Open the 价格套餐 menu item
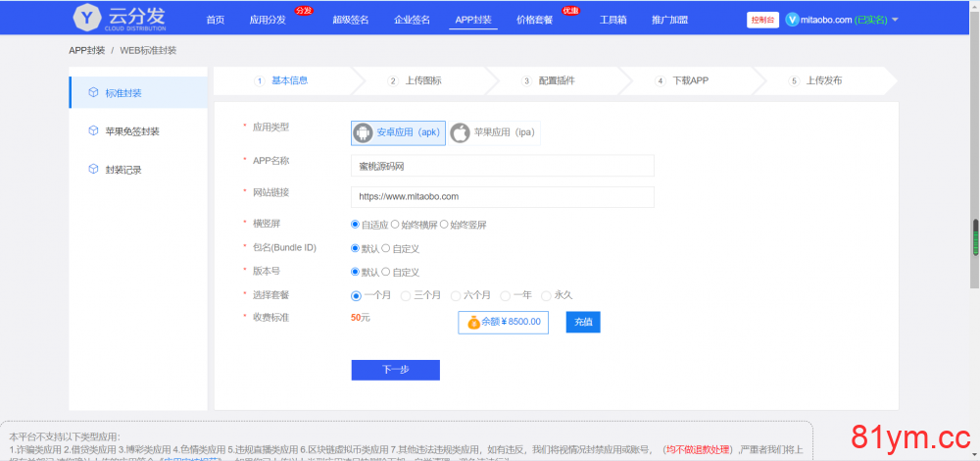Screen dimensions: 980x461 tap(534, 20)
